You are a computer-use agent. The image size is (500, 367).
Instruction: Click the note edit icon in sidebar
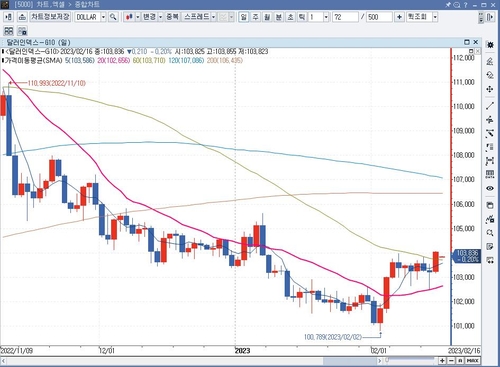pos(490,246)
